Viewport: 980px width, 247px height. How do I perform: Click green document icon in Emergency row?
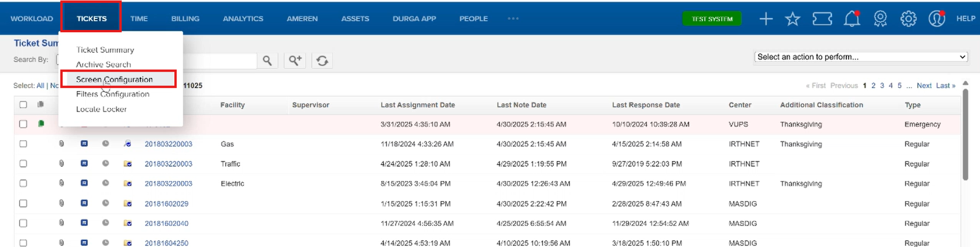(41, 124)
